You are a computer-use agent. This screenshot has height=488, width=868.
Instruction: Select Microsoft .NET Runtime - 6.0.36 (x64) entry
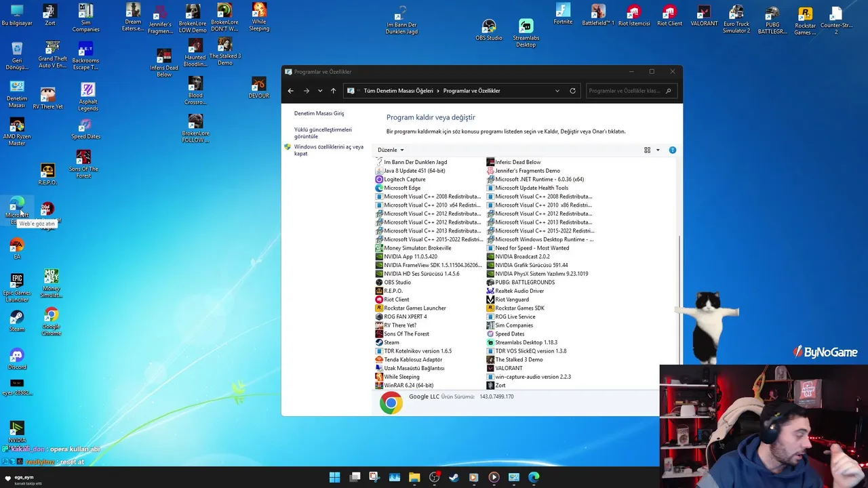(x=535, y=180)
